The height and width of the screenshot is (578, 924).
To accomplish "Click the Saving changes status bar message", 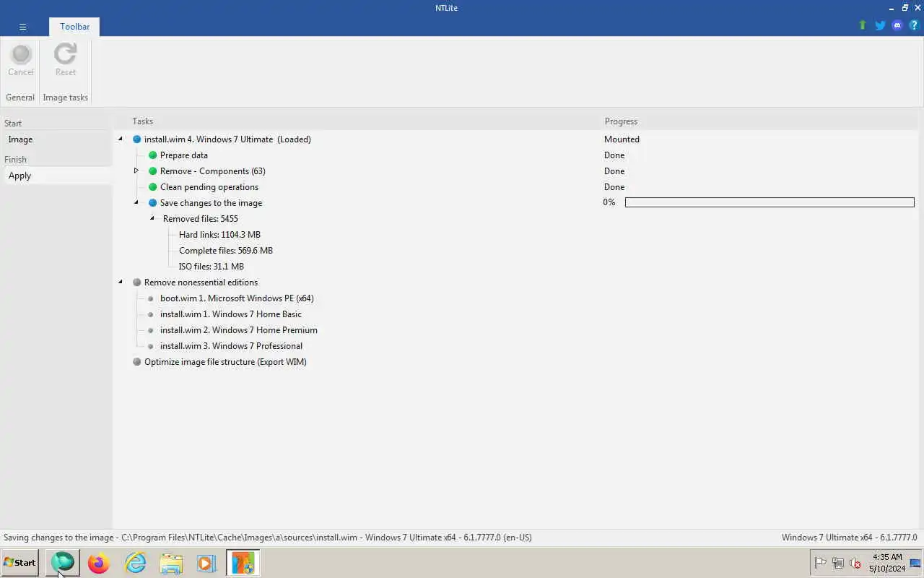I will coord(268,538).
